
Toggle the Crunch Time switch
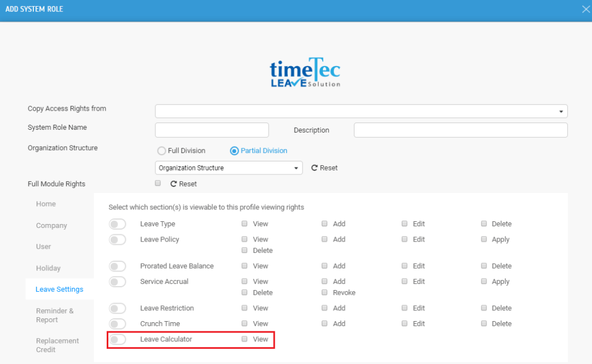click(x=117, y=323)
